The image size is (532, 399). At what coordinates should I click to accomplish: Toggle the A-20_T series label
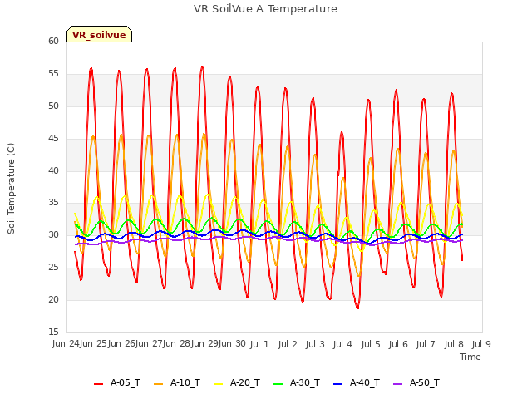245,383
